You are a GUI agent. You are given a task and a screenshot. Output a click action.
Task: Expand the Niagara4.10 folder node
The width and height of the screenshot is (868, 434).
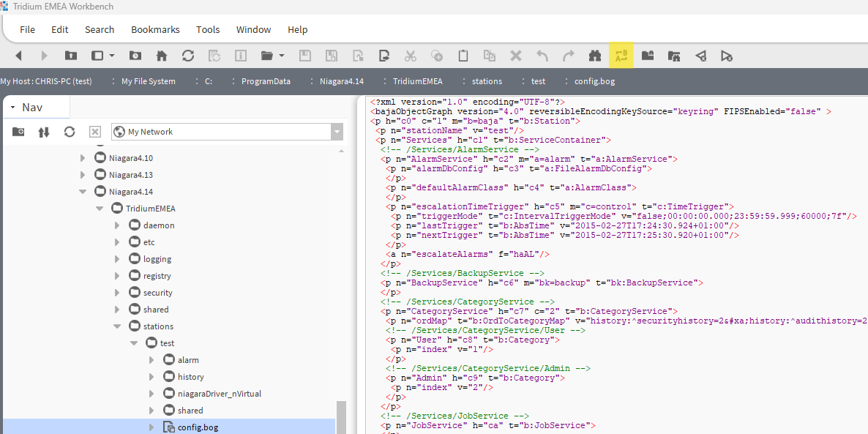tap(83, 158)
